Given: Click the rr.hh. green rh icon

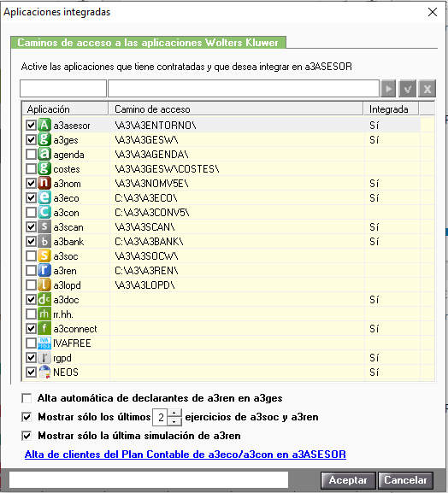Looking at the screenshot, I should (x=44, y=314).
